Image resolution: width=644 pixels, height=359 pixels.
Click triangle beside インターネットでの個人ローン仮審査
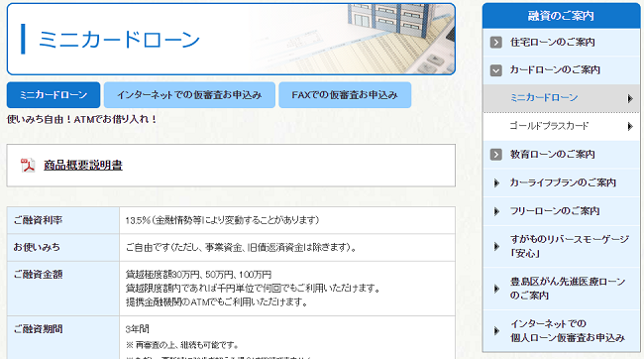496,330
